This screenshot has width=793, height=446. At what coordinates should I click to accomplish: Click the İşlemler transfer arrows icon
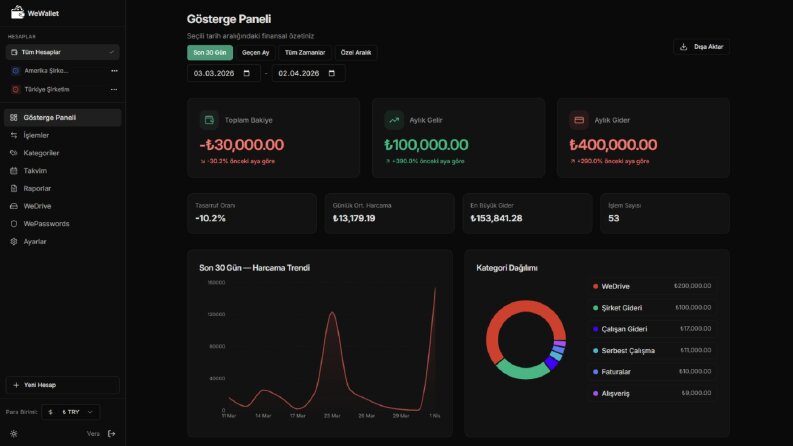pyautogui.click(x=14, y=135)
